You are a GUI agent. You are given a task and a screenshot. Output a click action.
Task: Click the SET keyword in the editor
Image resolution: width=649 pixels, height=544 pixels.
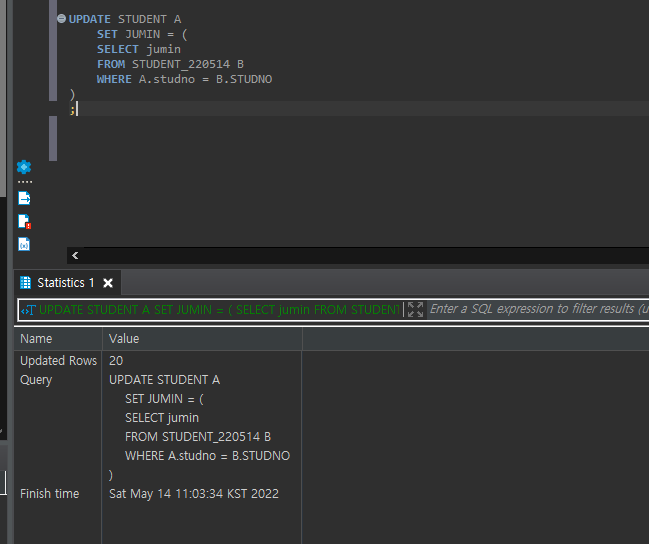(107, 34)
